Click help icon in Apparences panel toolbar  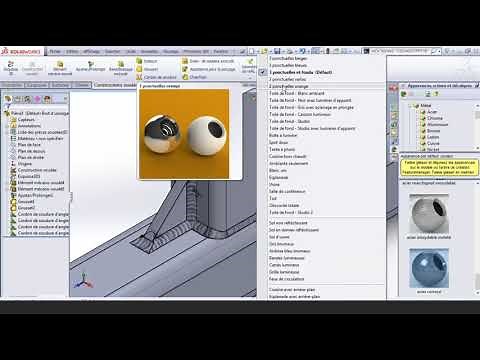point(436,94)
